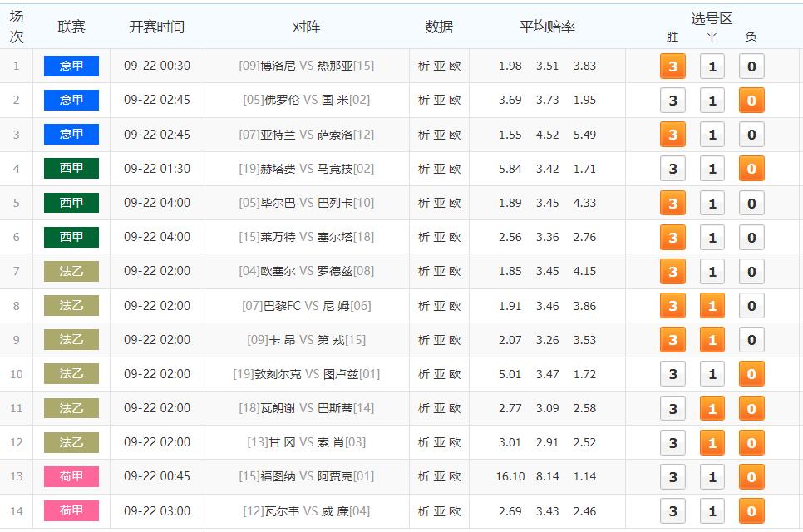Screen dimensions: 803x532
Task: Click 荷甲 league tag for 瓦尔韦 match
Action: [71, 510]
